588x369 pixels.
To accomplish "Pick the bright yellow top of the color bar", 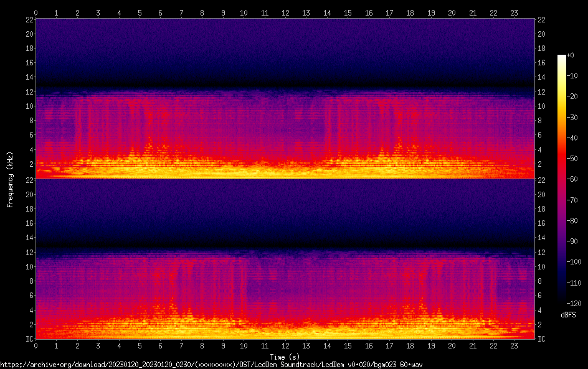I will tap(562, 58).
